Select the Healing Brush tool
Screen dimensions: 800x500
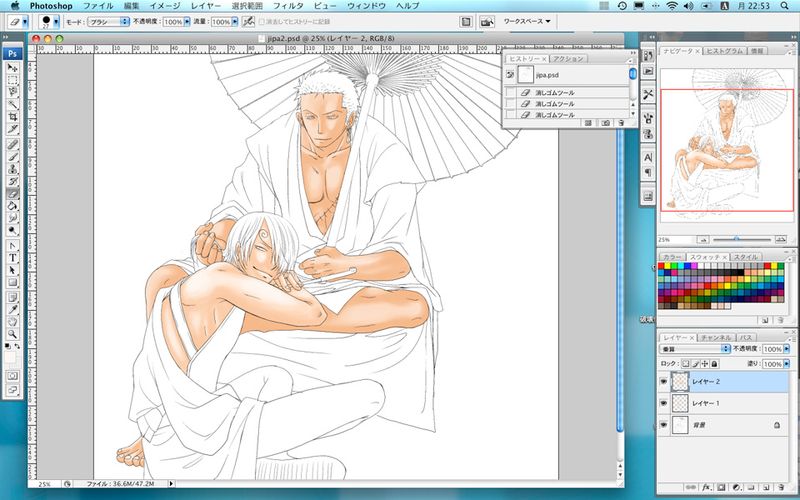click(x=12, y=144)
